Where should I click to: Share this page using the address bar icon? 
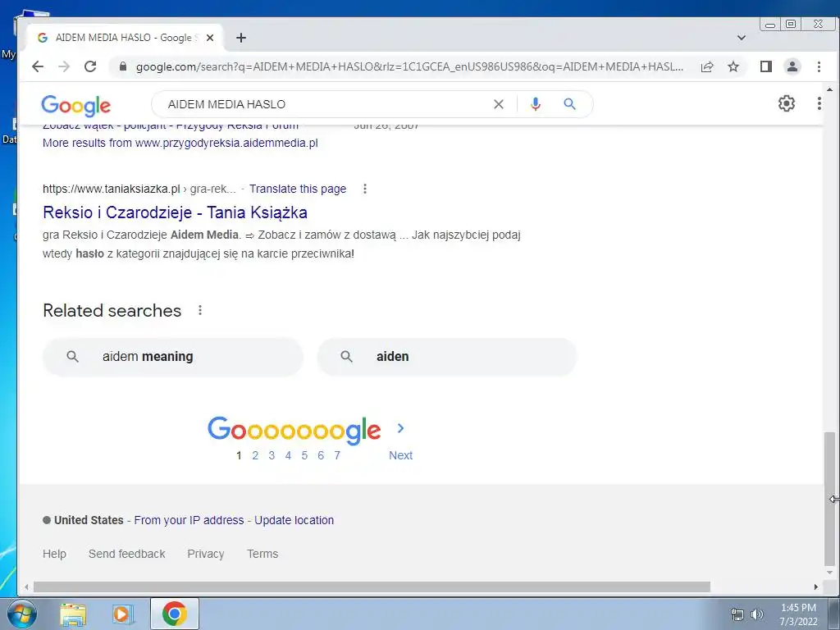[x=707, y=66]
